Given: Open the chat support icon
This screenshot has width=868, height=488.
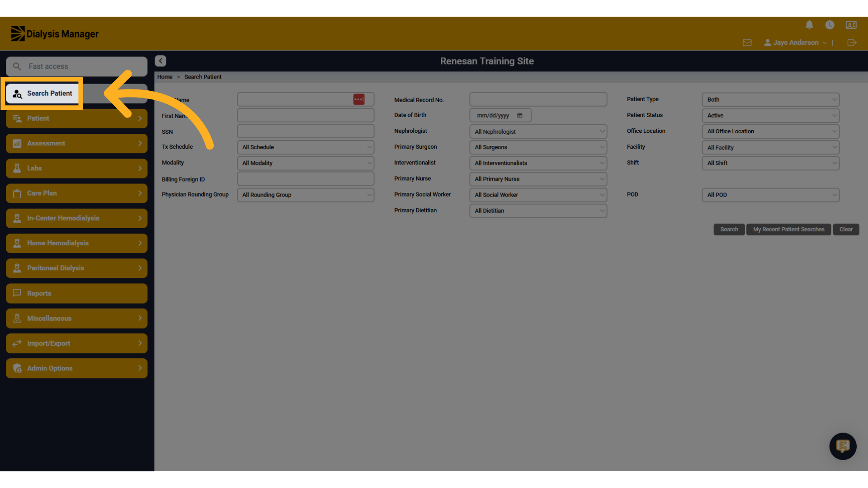Looking at the screenshot, I should (843, 446).
